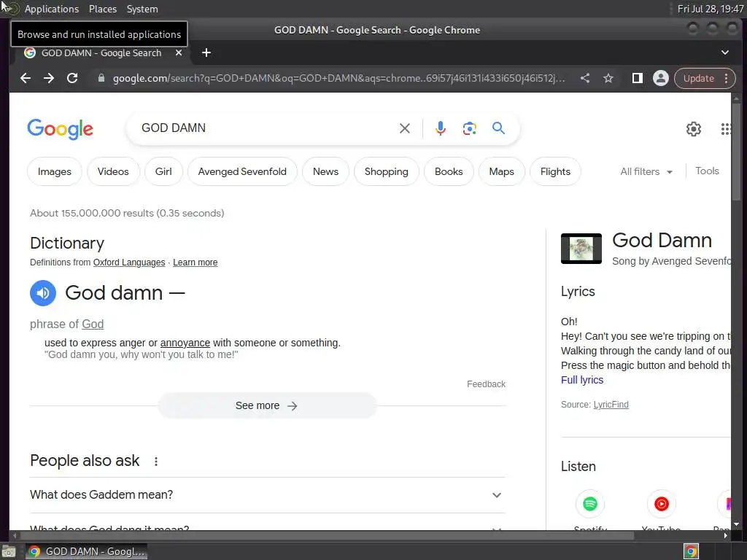The width and height of the screenshot is (747, 560).
Task: Filter results by Images
Action: coord(54,171)
